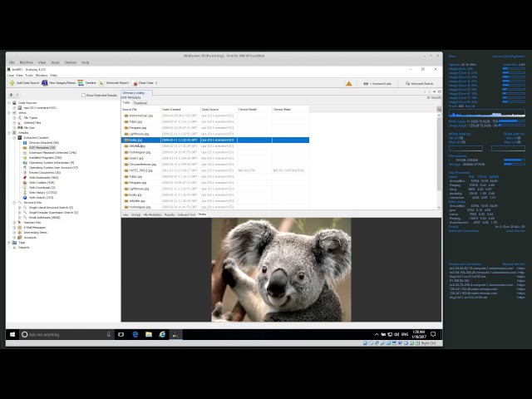Click the Keyword Search button

click(x=420, y=83)
